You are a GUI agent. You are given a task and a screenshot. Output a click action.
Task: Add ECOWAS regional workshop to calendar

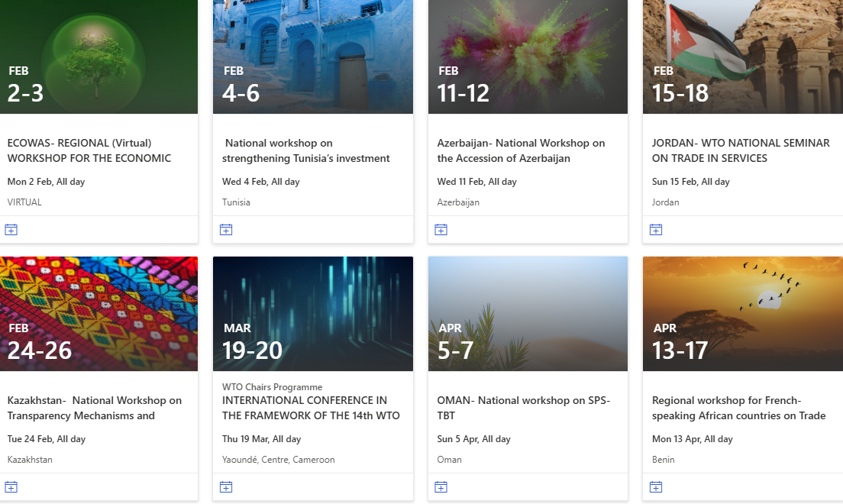coord(11,230)
